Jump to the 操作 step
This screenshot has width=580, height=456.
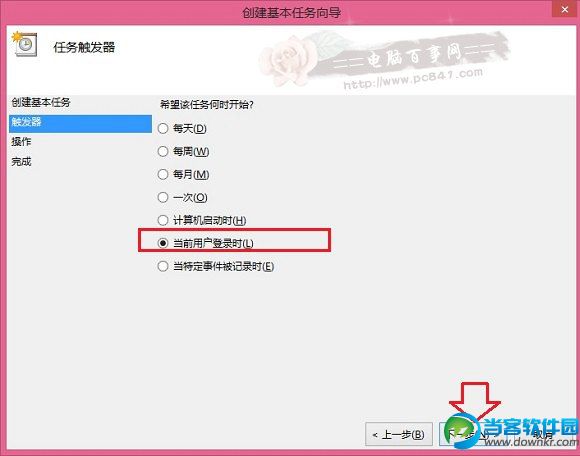pos(21,142)
